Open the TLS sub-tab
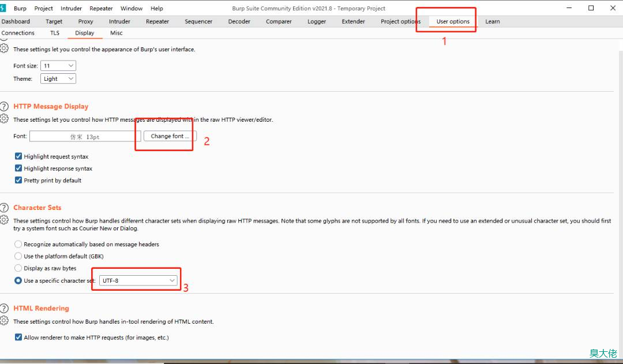Screen dimensions: 623x364 55,33
